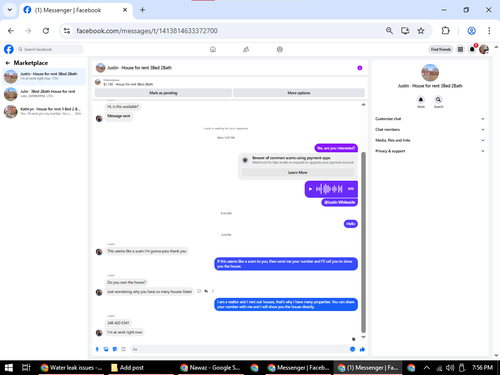Screen dimensions: 500x375
Task: Open Chrome tab search dropdown
Action: [x=10, y=10]
